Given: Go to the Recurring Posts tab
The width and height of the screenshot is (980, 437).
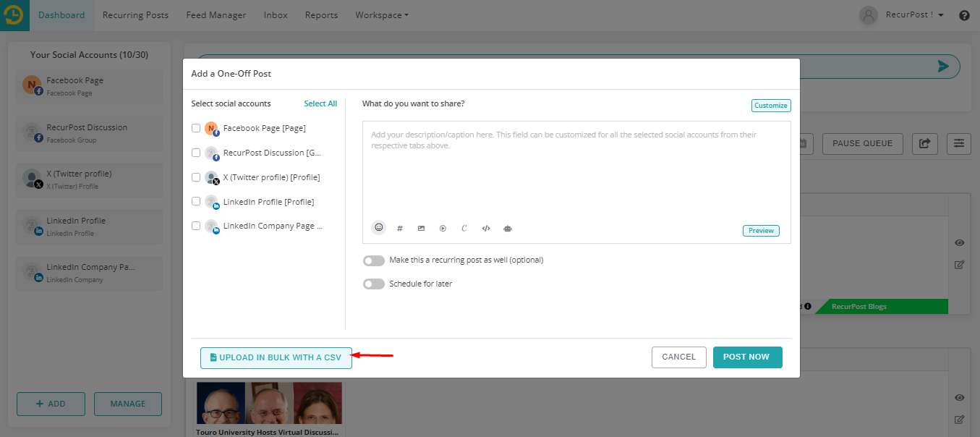Looking at the screenshot, I should click(135, 15).
